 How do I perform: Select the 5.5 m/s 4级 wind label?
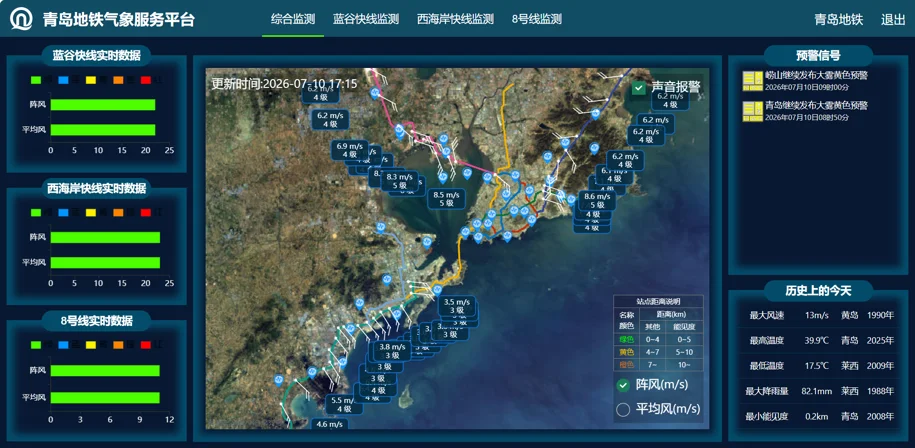(x=343, y=404)
